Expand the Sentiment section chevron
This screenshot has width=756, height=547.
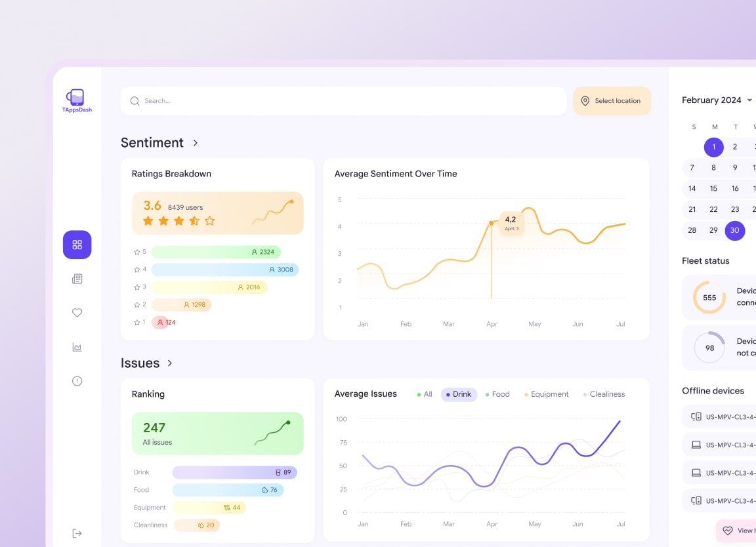tap(196, 143)
